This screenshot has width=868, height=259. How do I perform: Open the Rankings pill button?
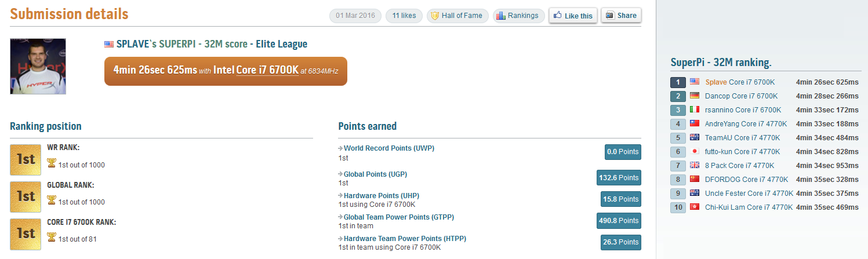click(518, 16)
